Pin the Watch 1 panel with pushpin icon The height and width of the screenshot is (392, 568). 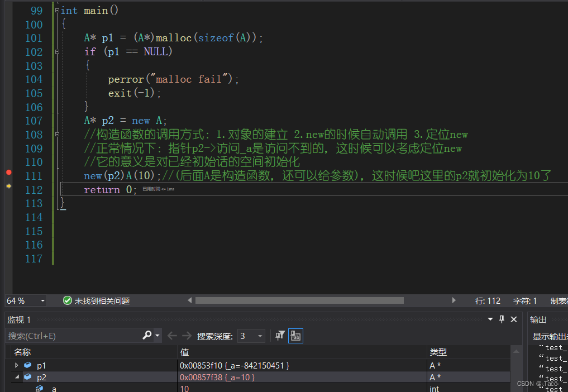pos(502,319)
